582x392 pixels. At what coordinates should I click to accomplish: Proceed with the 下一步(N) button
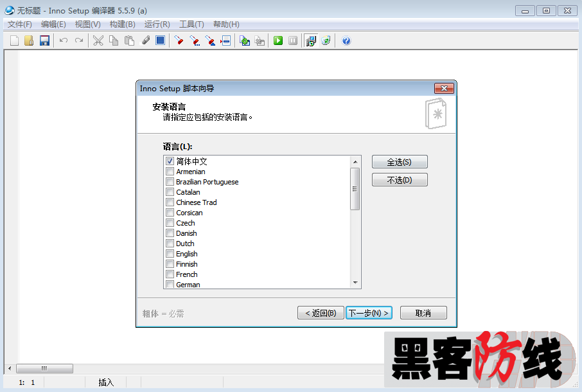point(369,313)
